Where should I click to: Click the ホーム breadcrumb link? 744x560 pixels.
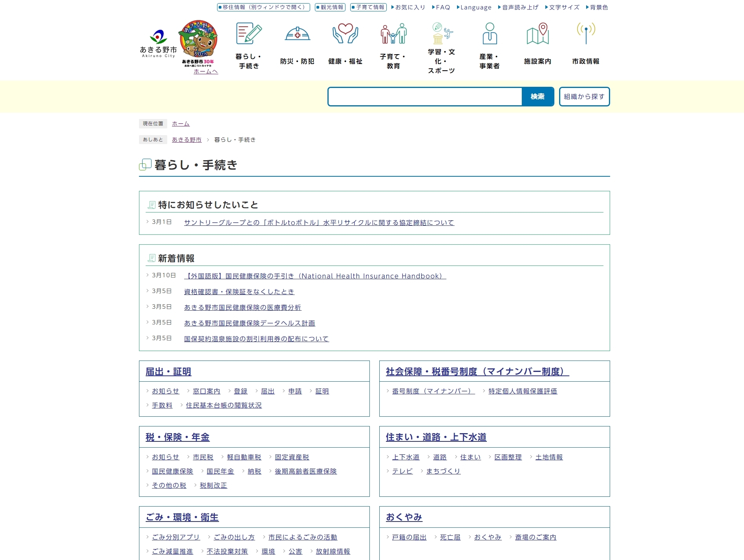coord(180,123)
